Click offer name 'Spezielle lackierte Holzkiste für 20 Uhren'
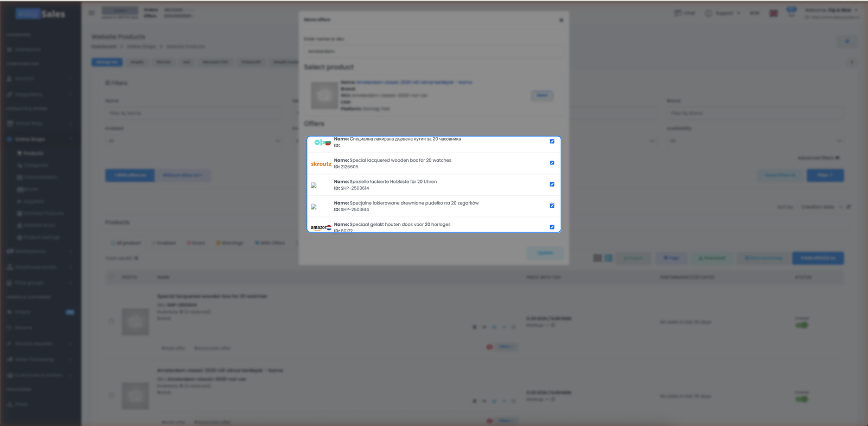Viewport: 868px width, 426px height. click(x=393, y=182)
